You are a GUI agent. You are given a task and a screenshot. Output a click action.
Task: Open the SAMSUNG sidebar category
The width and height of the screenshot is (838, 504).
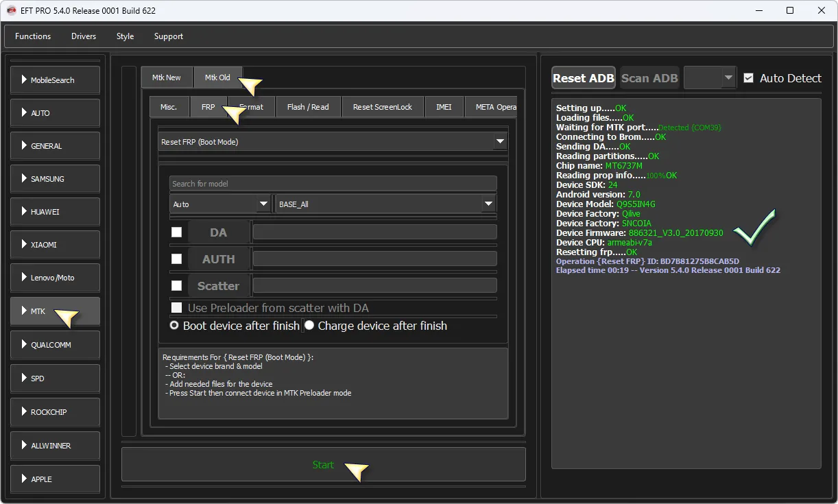coord(56,179)
